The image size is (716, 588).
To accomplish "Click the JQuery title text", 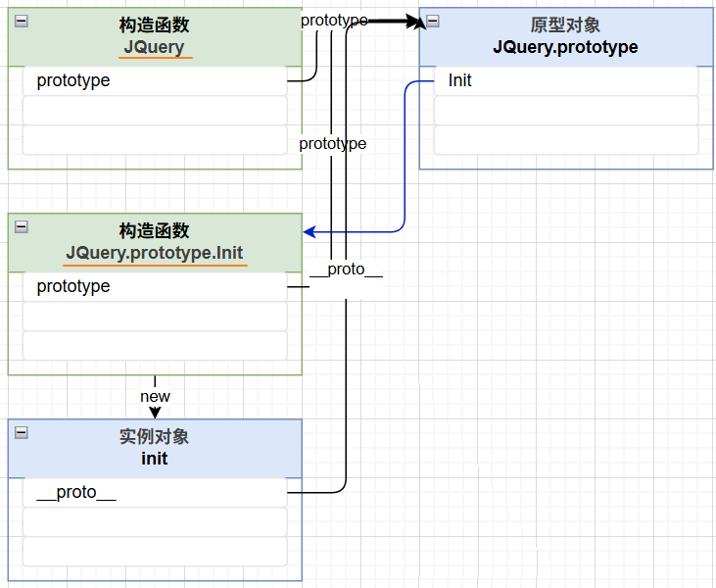I will (155, 47).
